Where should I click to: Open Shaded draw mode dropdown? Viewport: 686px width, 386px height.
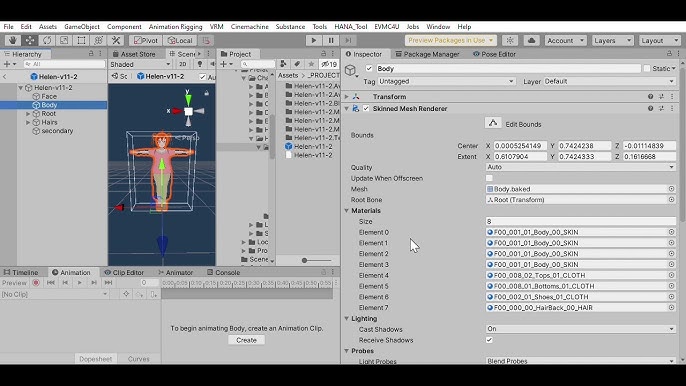click(x=140, y=64)
